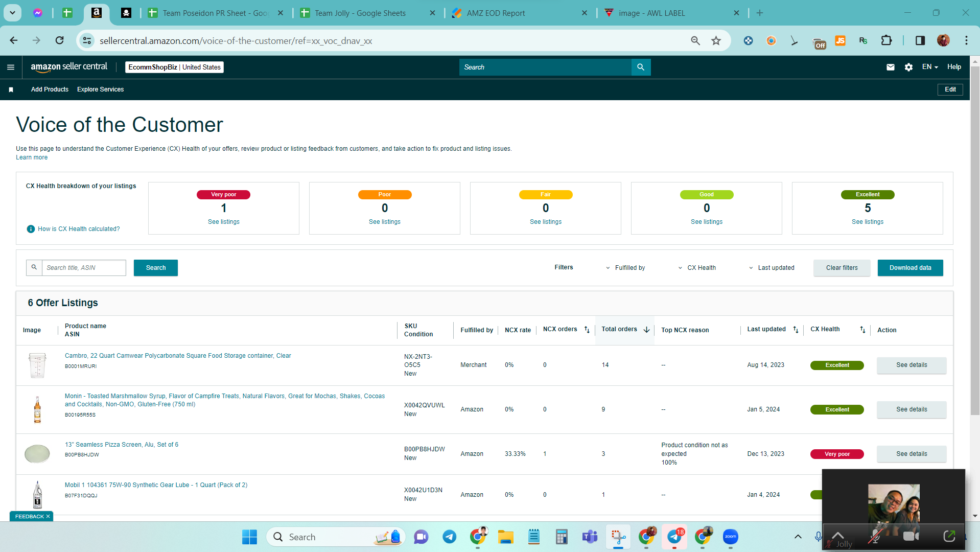The width and height of the screenshot is (980, 552).
Task: Open Explore Services menu item
Action: 100,89
